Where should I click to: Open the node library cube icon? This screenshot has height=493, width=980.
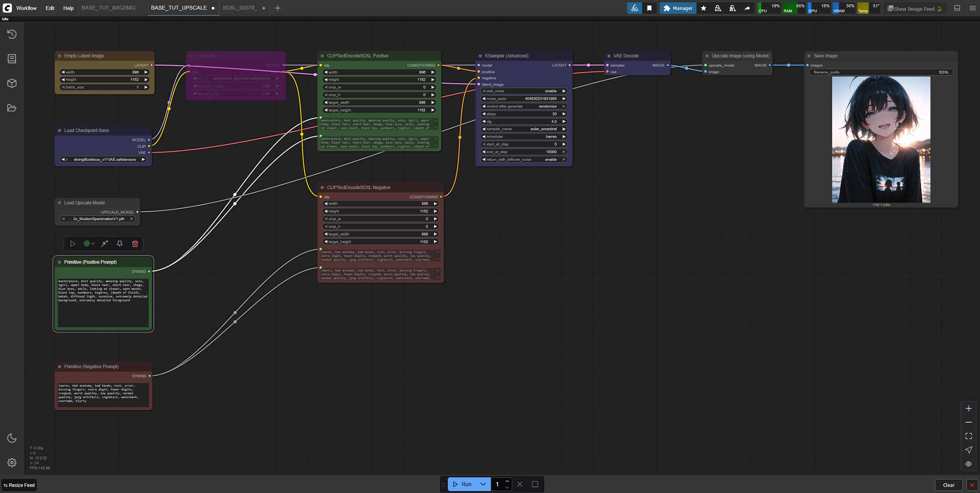click(x=12, y=83)
